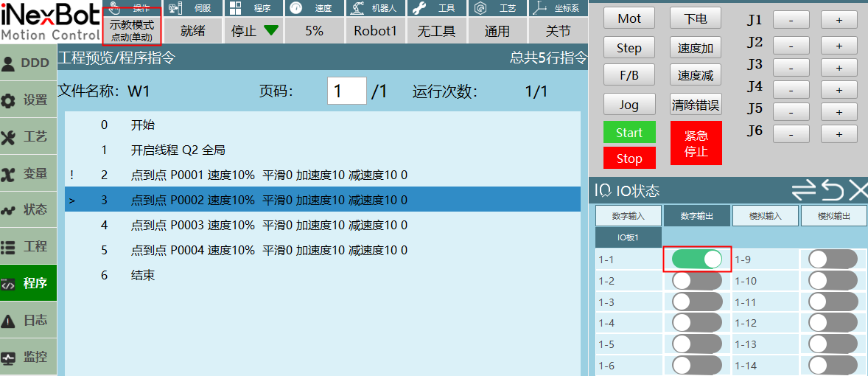This screenshot has width=868, height=376.
Task: Toggle digital output 1-2 on
Action: click(x=697, y=280)
